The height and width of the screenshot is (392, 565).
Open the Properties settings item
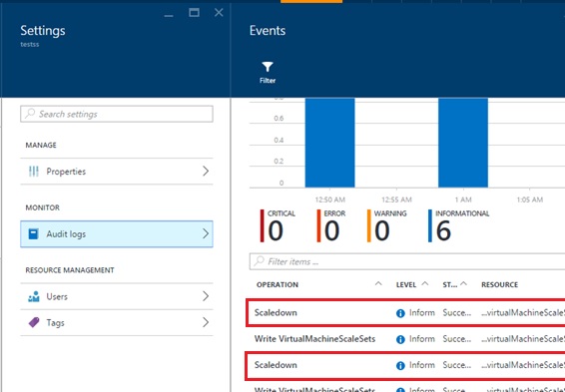(x=117, y=172)
